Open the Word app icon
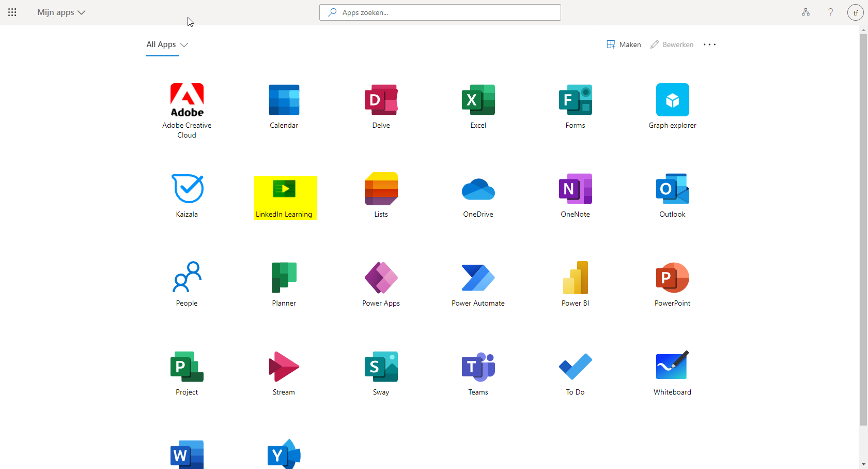This screenshot has height=469, width=868. 187,455
